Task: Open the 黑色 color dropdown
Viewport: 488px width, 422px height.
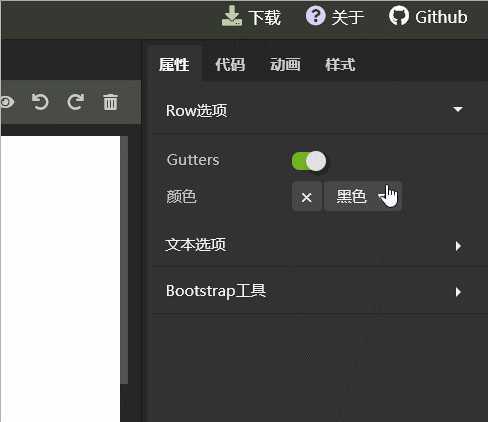Action: [x=363, y=197]
